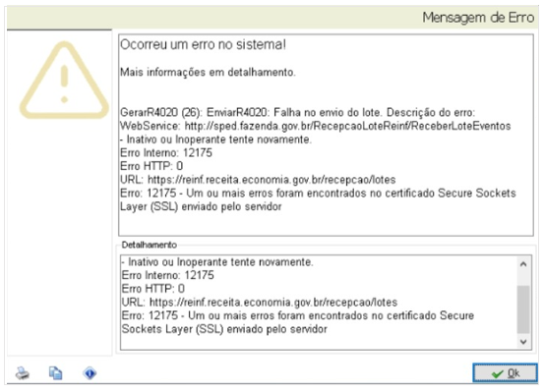
Task: Click the warning triangle icon
Action: point(64,81)
